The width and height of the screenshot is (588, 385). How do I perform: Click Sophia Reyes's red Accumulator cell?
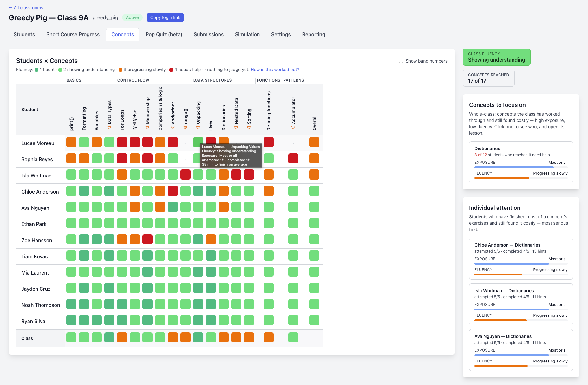(x=293, y=158)
